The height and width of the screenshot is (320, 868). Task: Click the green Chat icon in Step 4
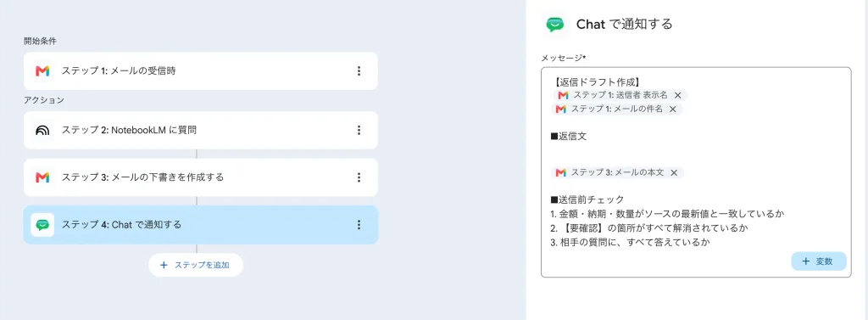[x=42, y=225]
